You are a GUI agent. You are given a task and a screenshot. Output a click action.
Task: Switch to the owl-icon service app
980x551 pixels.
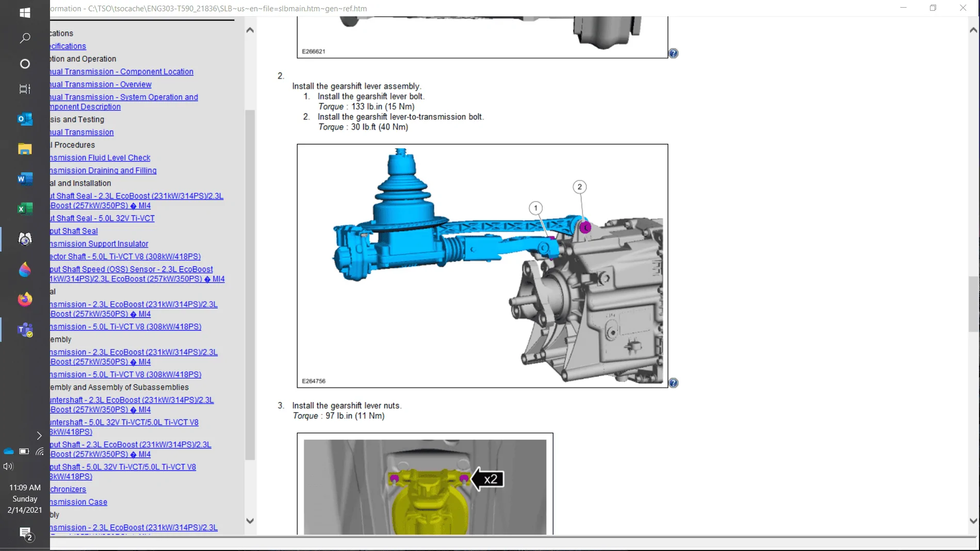pos(25,239)
